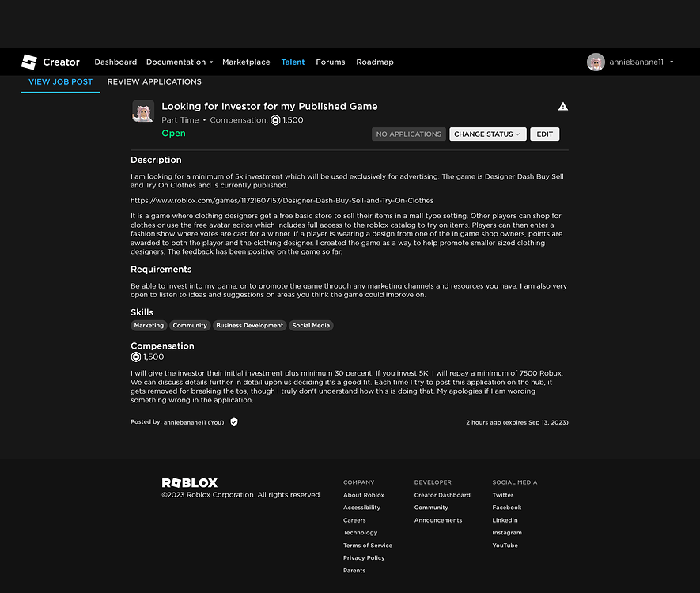Viewport: 700px width, 593px height.
Task: Open the Documentation dropdown menu
Action: click(180, 62)
